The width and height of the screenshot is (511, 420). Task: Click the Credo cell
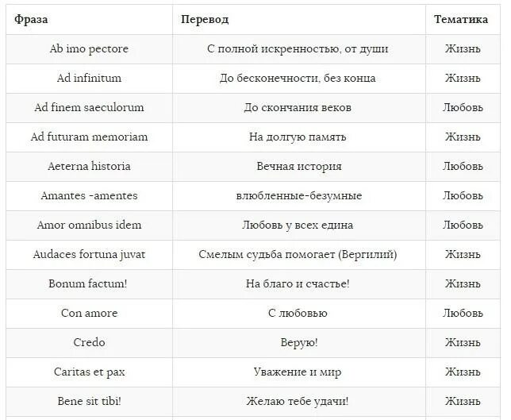89,342
